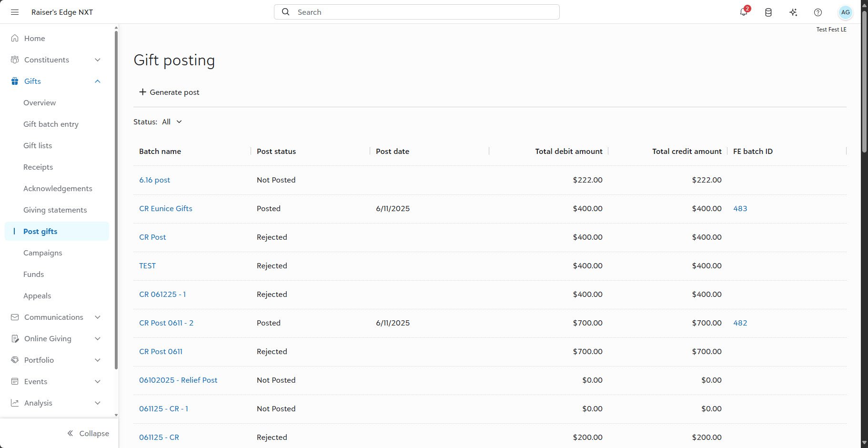Click the Home icon in sidebar
The height and width of the screenshot is (448, 868).
(x=15, y=38)
